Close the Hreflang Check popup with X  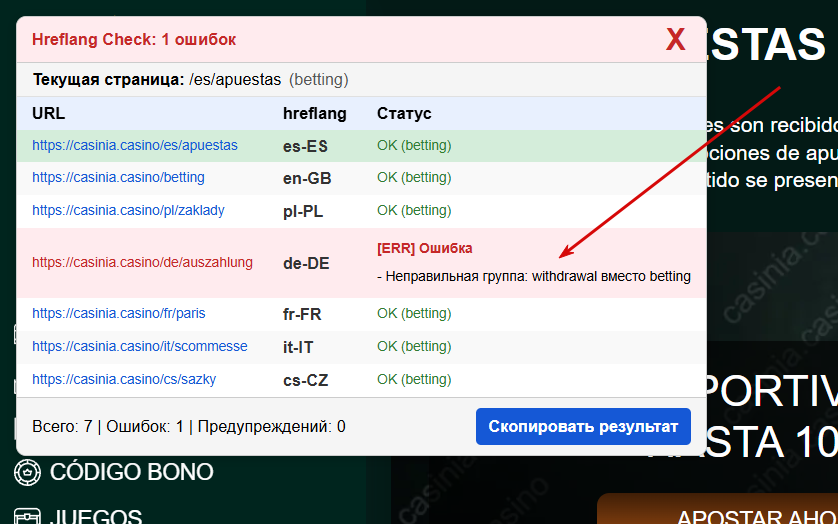tap(676, 40)
